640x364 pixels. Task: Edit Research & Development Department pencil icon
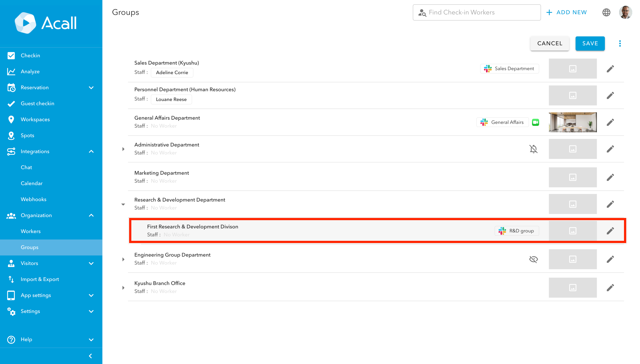[610, 204]
